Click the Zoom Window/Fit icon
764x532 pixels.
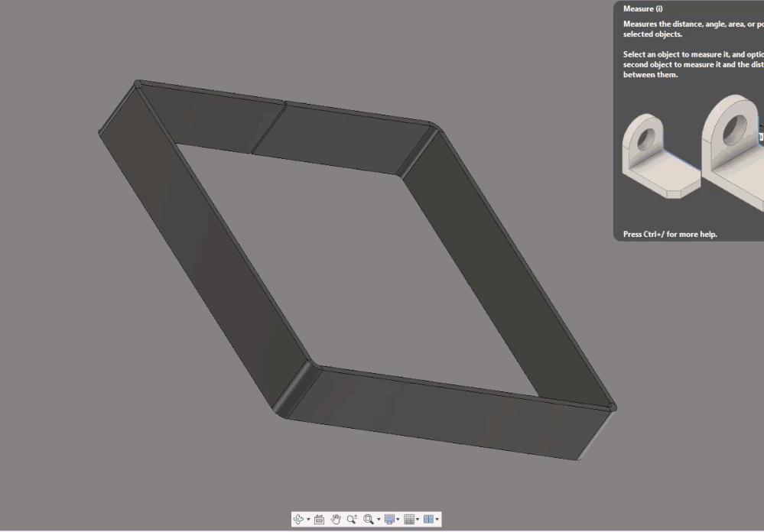369,519
